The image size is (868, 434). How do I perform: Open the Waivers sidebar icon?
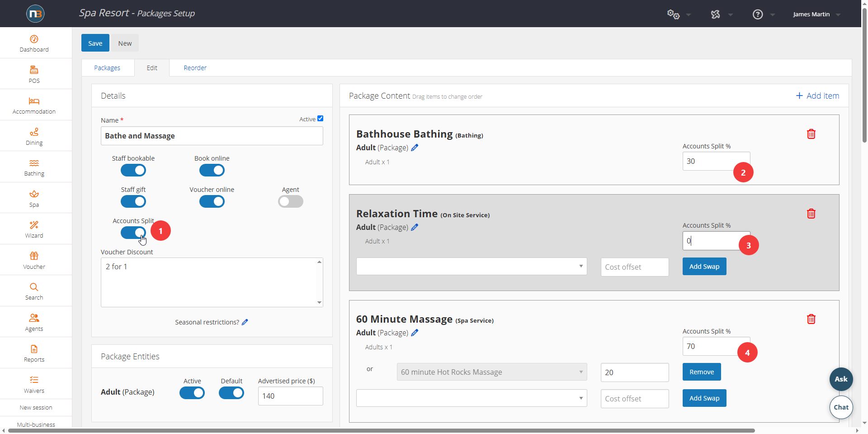tap(34, 380)
